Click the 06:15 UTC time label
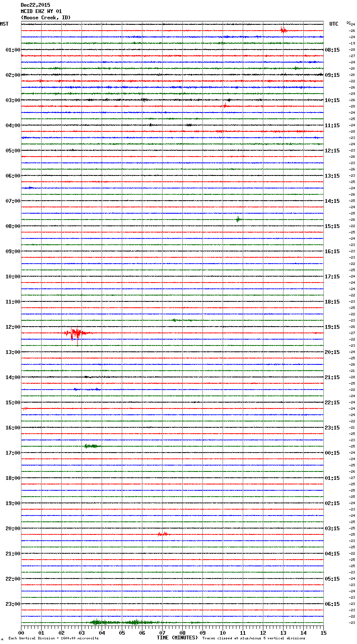This screenshot has width=357, height=644. pyautogui.click(x=332, y=604)
